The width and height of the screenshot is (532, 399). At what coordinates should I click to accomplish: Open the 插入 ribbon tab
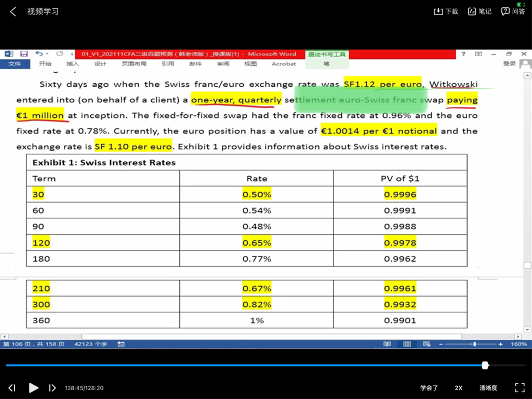[73, 64]
